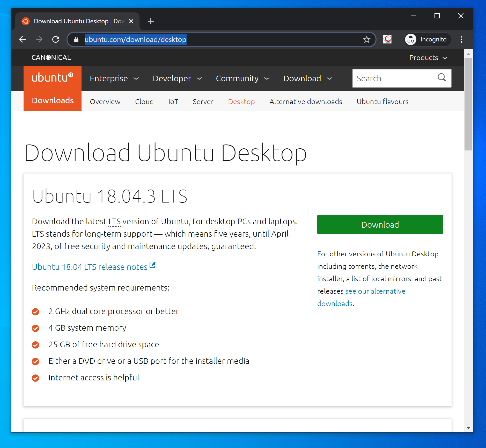
Task: Click the dotted-underlined LTS abbreviation
Action: tap(114, 221)
